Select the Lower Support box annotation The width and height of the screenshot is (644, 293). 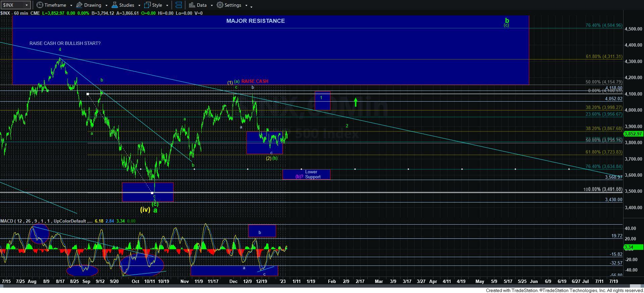[306, 174]
